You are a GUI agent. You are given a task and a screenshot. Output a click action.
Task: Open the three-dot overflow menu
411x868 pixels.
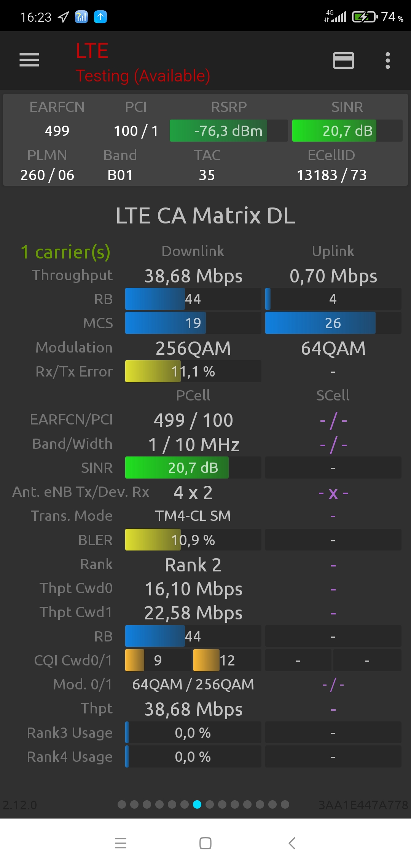tap(387, 60)
